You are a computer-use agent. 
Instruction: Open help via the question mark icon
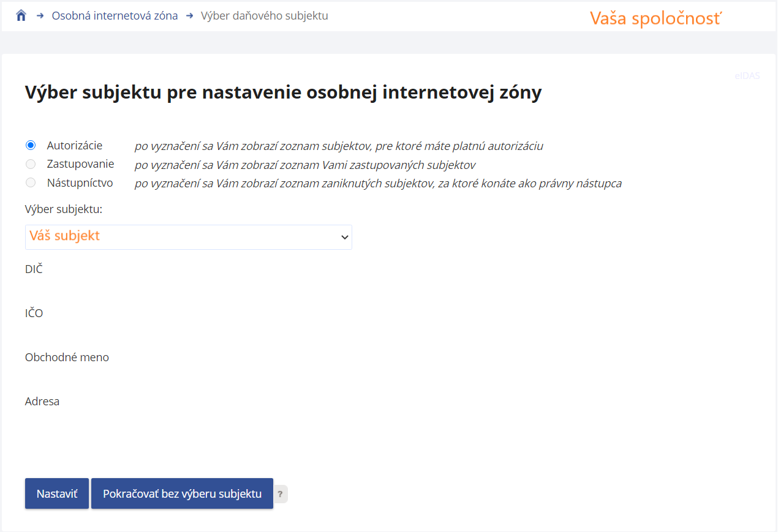click(x=281, y=493)
